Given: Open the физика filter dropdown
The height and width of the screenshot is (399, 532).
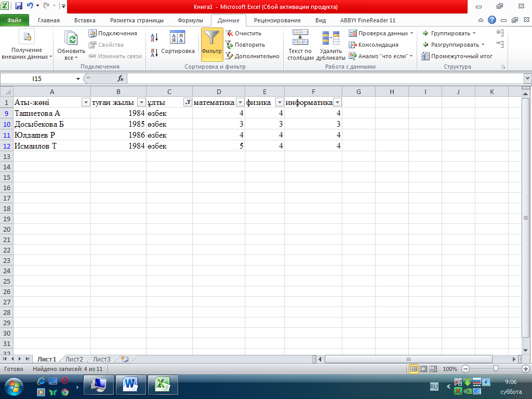Looking at the screenshot, I should coord(280,102).
